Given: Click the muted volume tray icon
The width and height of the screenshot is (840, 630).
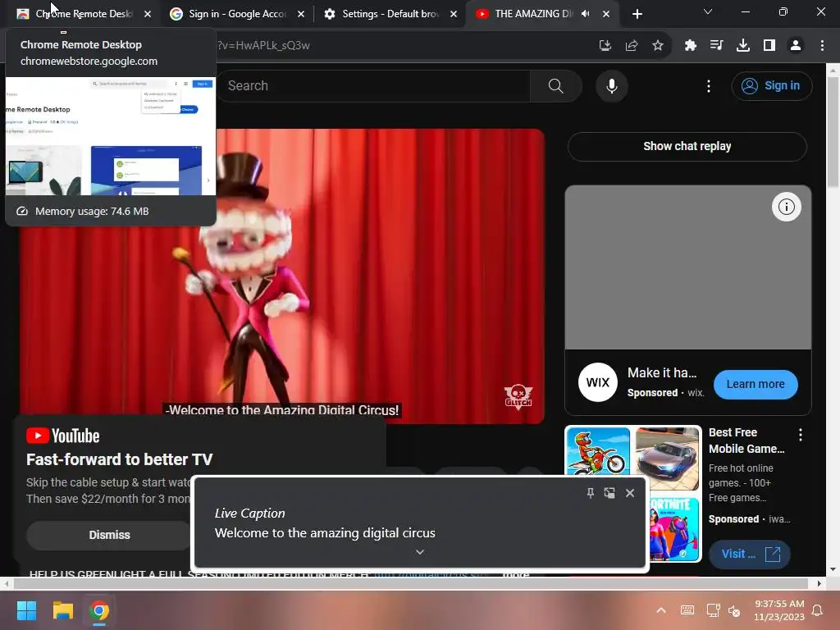Looking at the screenshot, I should (x=734, y=610).
